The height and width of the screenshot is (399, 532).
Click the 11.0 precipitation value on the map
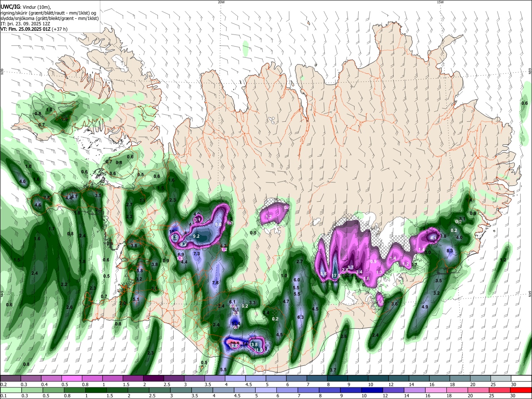point(258,350)
